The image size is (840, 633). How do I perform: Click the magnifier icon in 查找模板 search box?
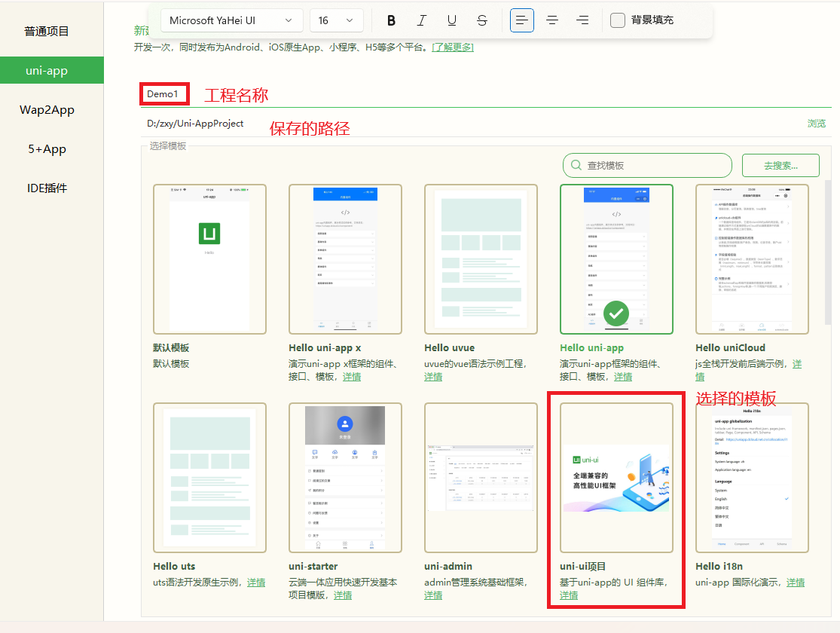pos(576,165)
